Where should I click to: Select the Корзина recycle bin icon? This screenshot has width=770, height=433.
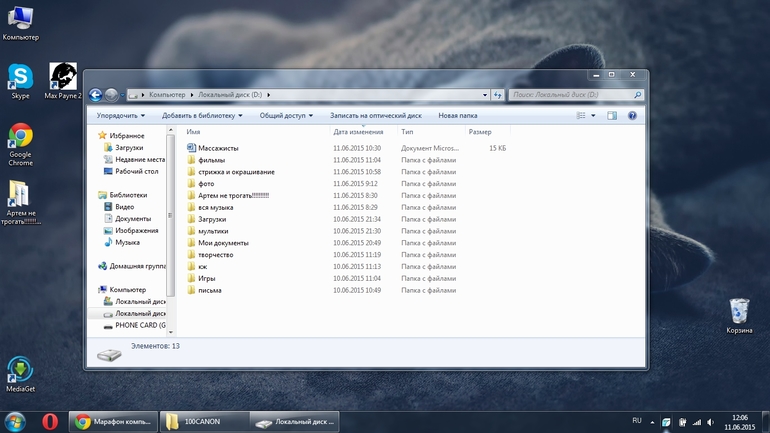pos(739,316)
